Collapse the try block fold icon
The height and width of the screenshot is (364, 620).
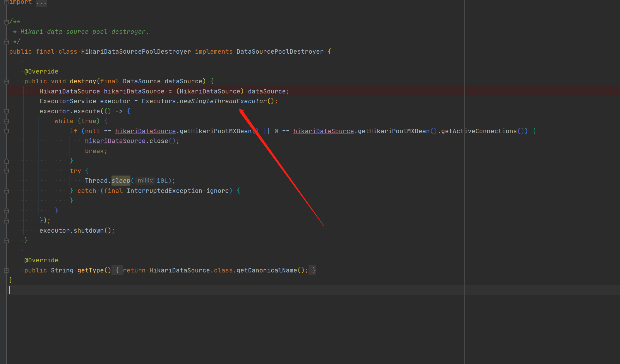point(6,171)
